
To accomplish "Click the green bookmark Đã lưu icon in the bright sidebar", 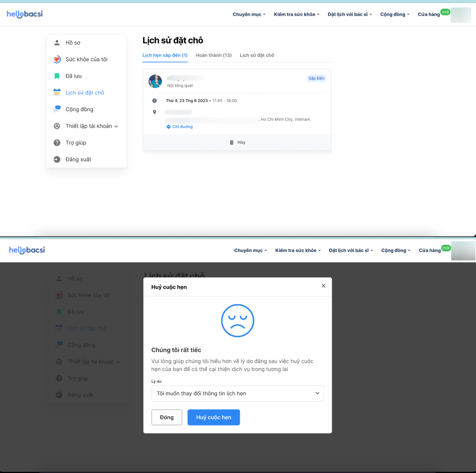I will pos(57,76).
